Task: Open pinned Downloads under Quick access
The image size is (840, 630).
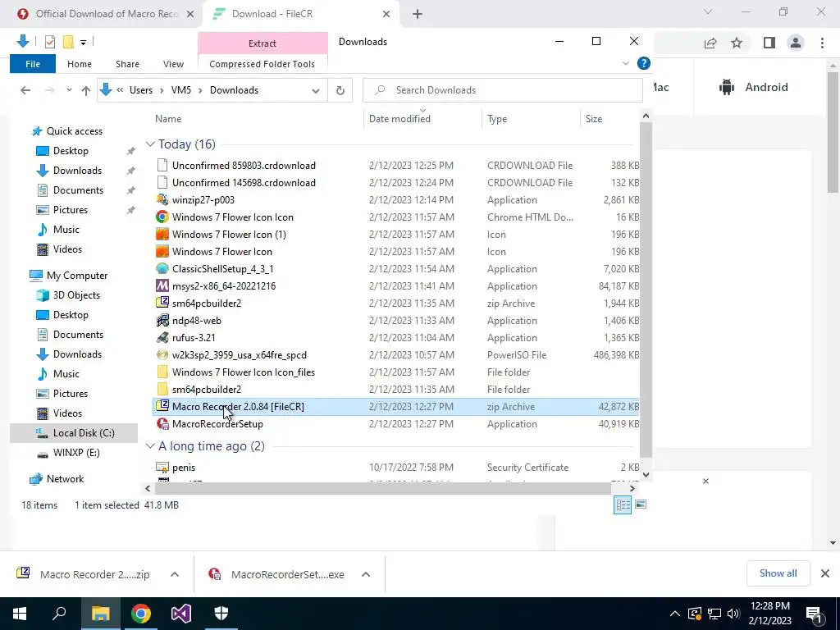Action: point(77,171)
